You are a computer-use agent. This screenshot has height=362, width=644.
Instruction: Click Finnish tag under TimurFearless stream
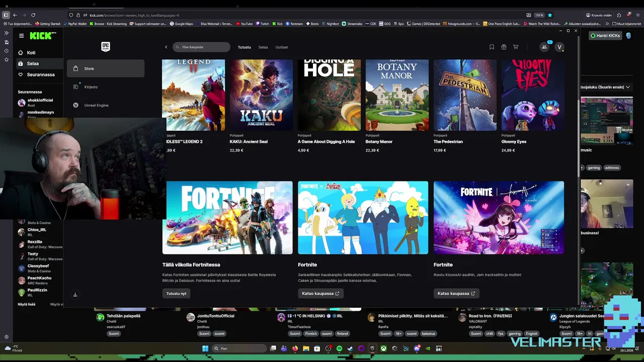coord(311,334)
